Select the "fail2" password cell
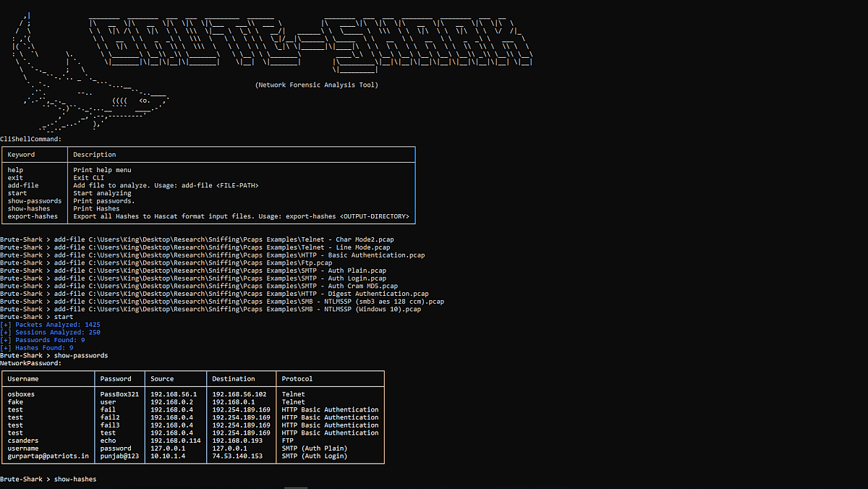868x489 pixels. click(110, 417)
